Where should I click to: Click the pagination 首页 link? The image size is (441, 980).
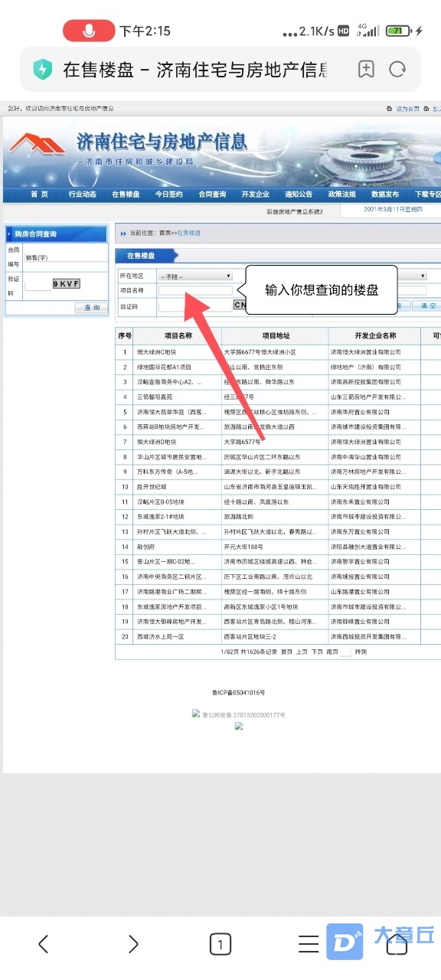click(x=287, y=652)
